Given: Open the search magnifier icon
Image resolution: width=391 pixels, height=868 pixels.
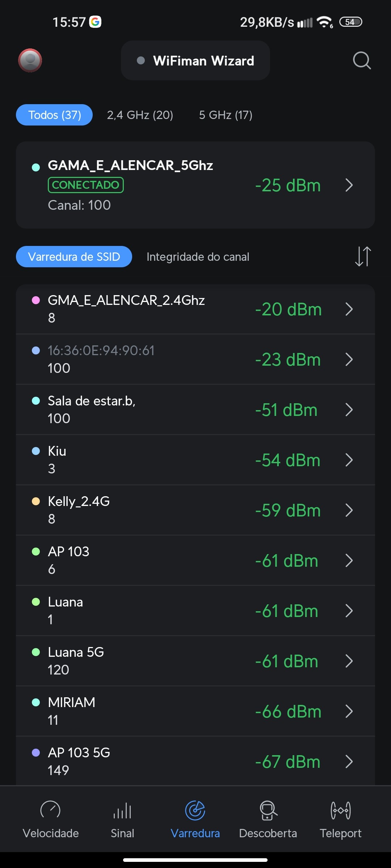Looking at the screenshot, I should [x=362, y=60].
